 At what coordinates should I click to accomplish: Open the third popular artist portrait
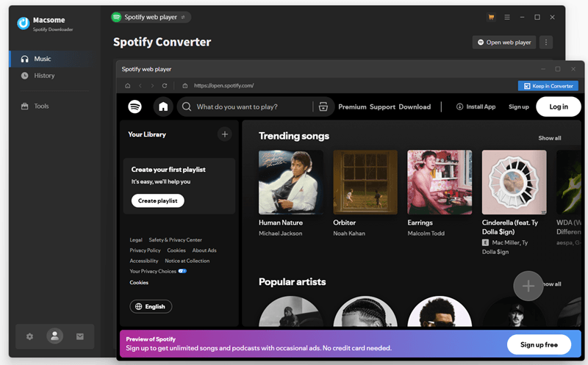pyautogui.click(x=440, y=312)
